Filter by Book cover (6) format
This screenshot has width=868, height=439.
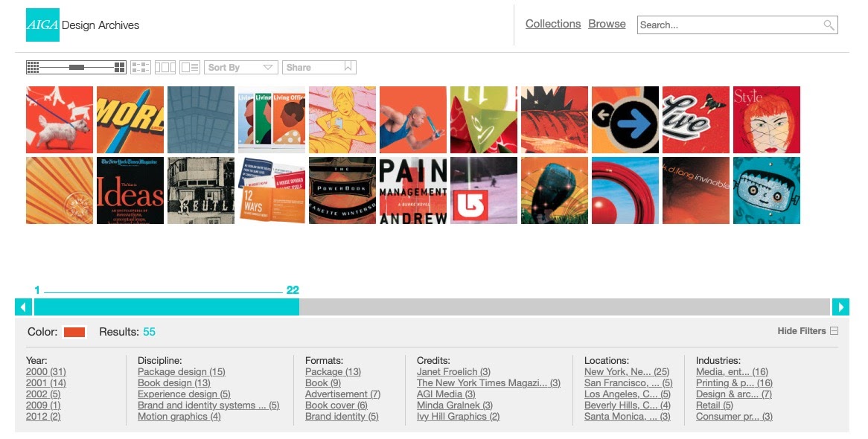pyautogui.click(x=336, y=406)
